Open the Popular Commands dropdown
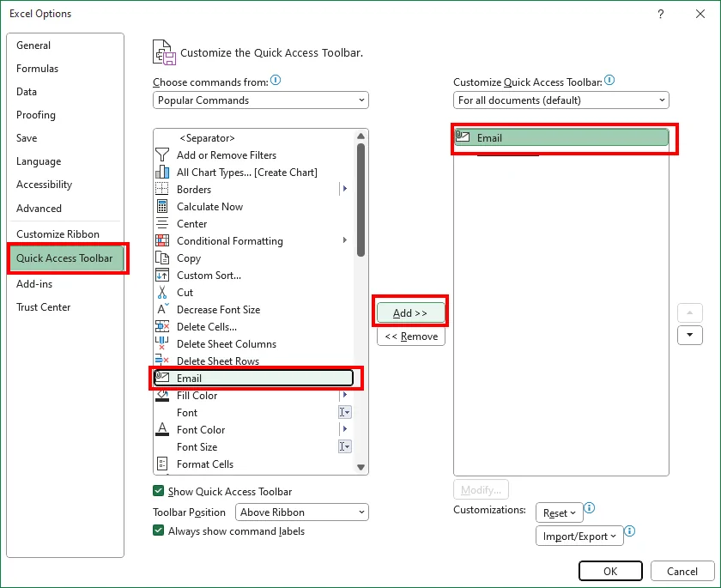This screenshot has height=588, width=721. 261,100
